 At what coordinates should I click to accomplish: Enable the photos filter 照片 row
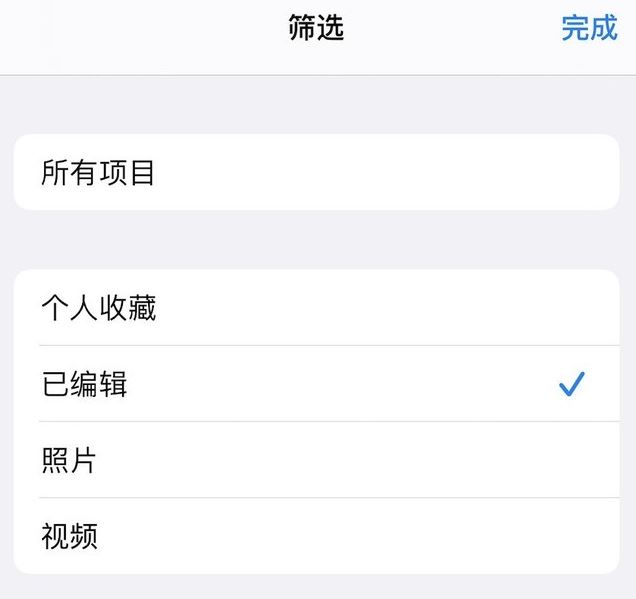click(316, 459)
